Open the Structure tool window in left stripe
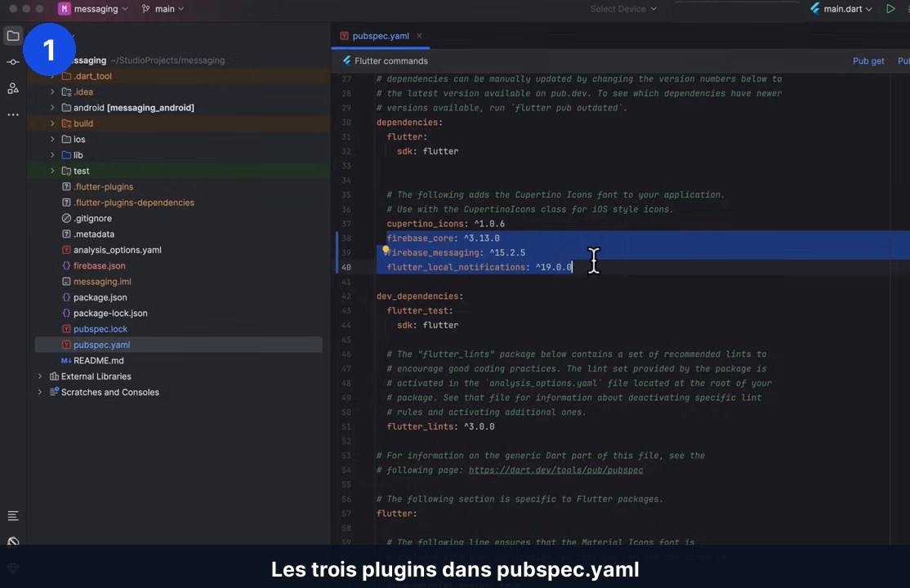 click(13, 88)
